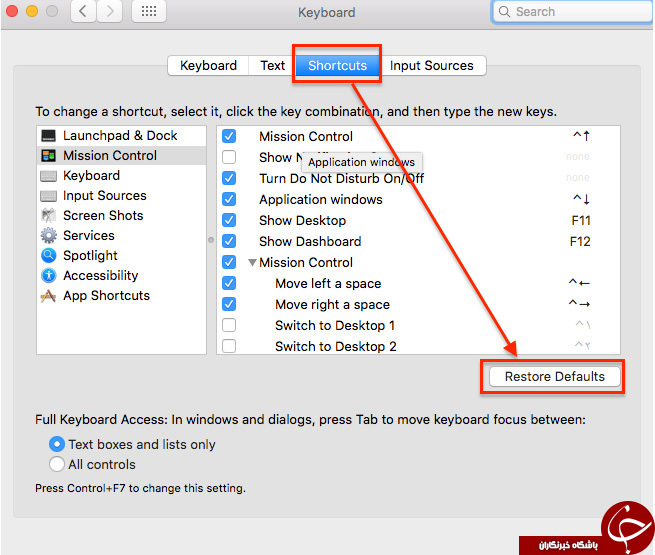
Task: Select Mission Control in category list
Action: 121,156
